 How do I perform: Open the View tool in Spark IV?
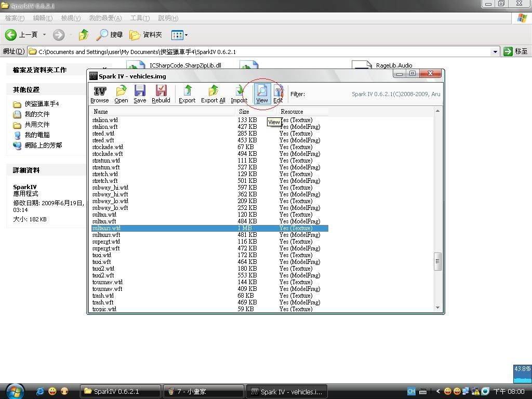pos(262,94)
